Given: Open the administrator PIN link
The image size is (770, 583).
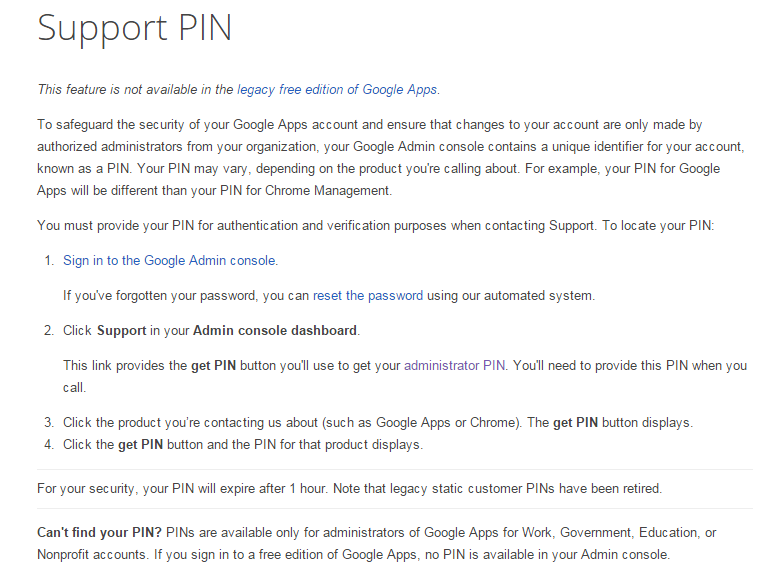Looking at the screenshot, I should point(454,366).
